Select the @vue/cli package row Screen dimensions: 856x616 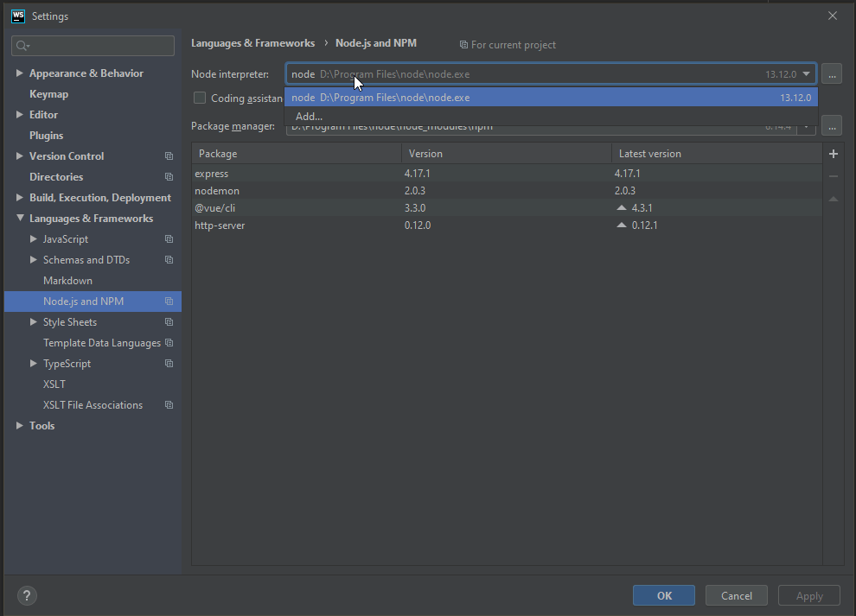point(507,208)
